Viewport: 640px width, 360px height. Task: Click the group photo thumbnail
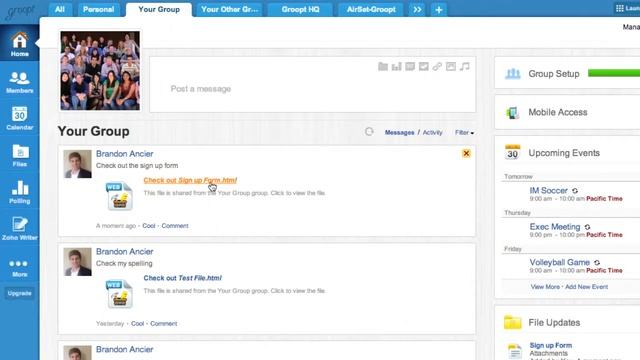point(100,71)
